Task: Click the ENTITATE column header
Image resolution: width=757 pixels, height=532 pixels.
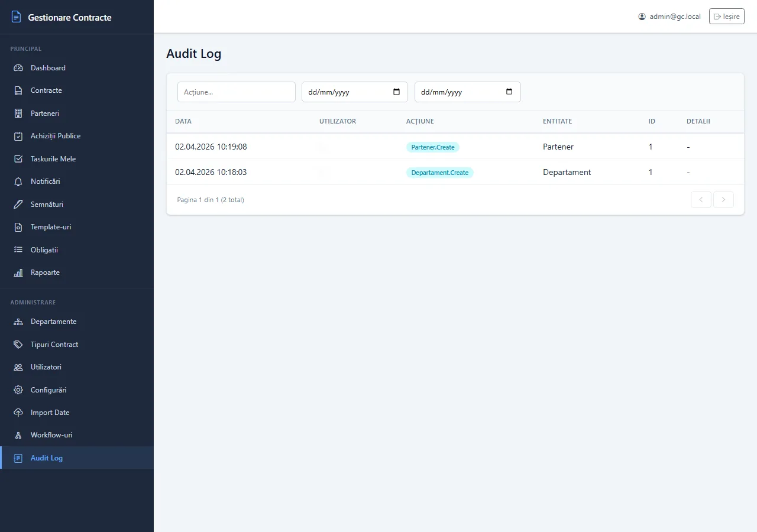Action: pyautogui.click(x=558, y=121)
